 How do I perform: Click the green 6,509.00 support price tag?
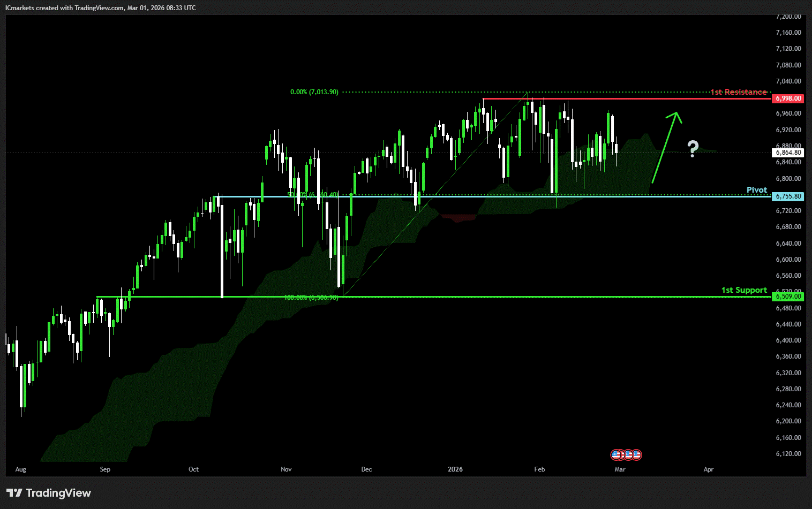click(x=788, y=297)
